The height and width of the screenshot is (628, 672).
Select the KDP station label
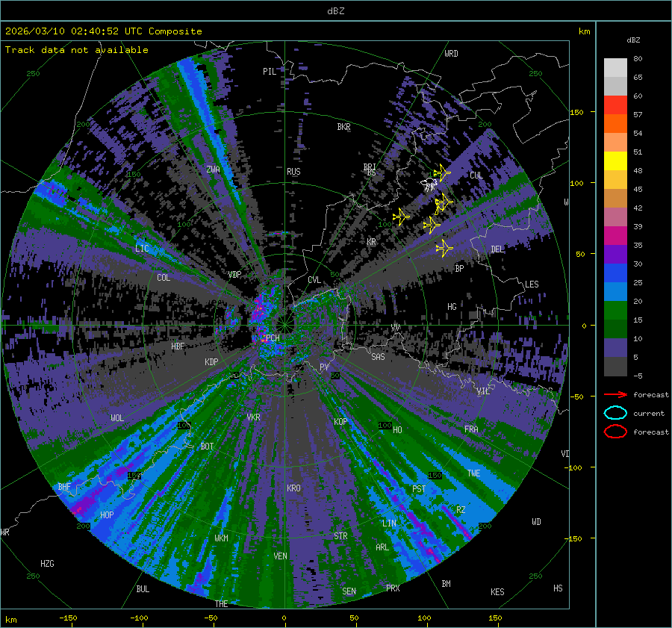[x=211, y=362]
